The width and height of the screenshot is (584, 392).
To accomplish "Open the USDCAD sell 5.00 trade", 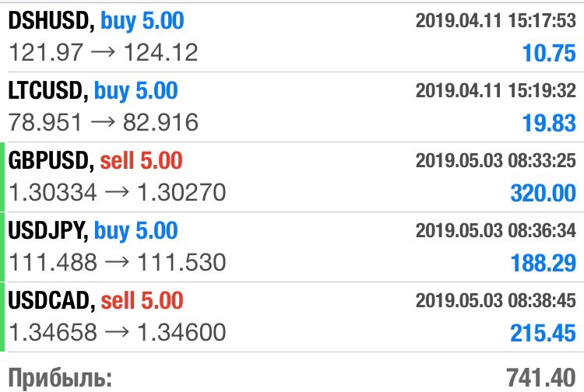I will pyautogui.click(x=292, y=317).
